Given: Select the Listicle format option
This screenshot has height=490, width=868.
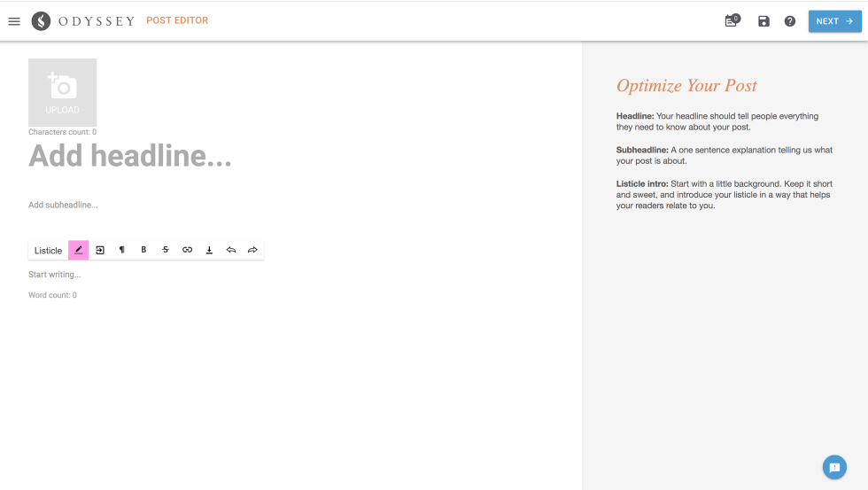Looking at the screenshot, I should tap(48, 250).
